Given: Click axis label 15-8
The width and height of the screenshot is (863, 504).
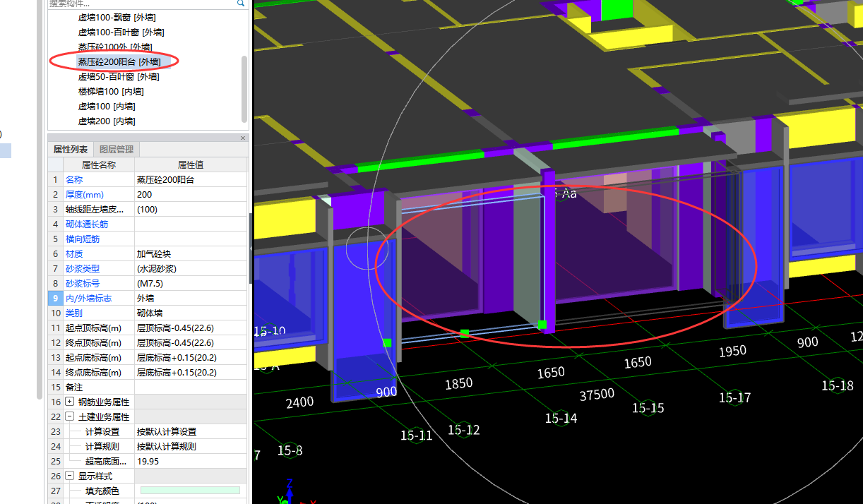Looking at the screenshot, I should 290,450.
